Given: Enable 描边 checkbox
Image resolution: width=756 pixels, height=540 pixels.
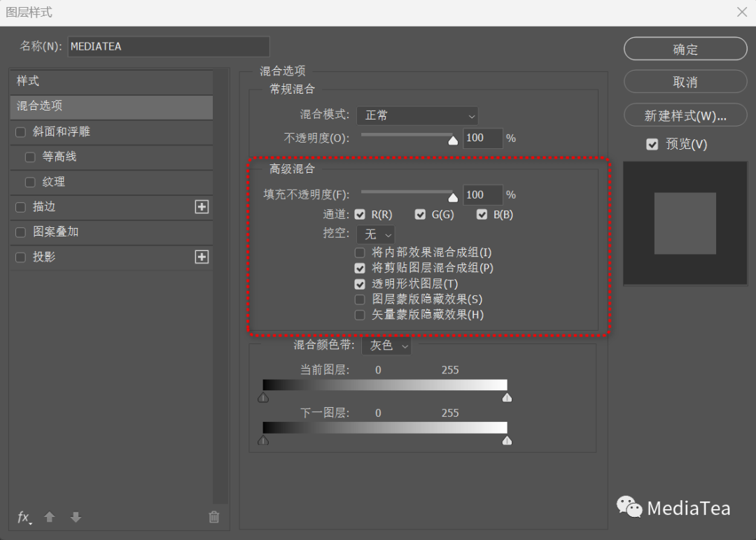Looking at the screenshot, I should pos(21,207).
